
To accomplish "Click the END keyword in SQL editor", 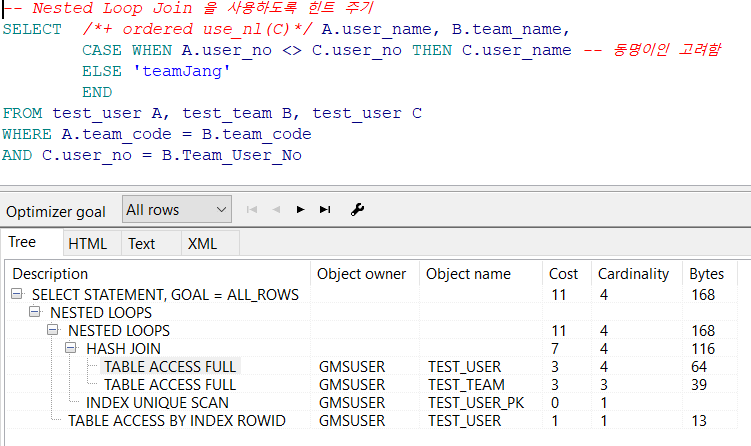I will (97, 92).
